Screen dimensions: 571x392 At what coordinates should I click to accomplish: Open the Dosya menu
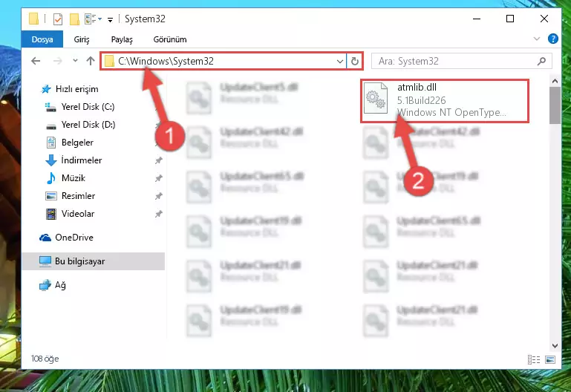(42, 39)
